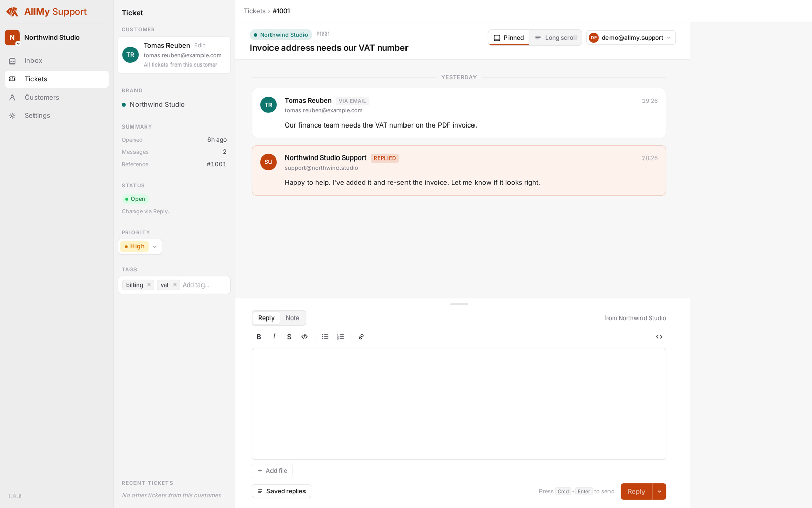Toggle italic formatting

click(274, 337)
